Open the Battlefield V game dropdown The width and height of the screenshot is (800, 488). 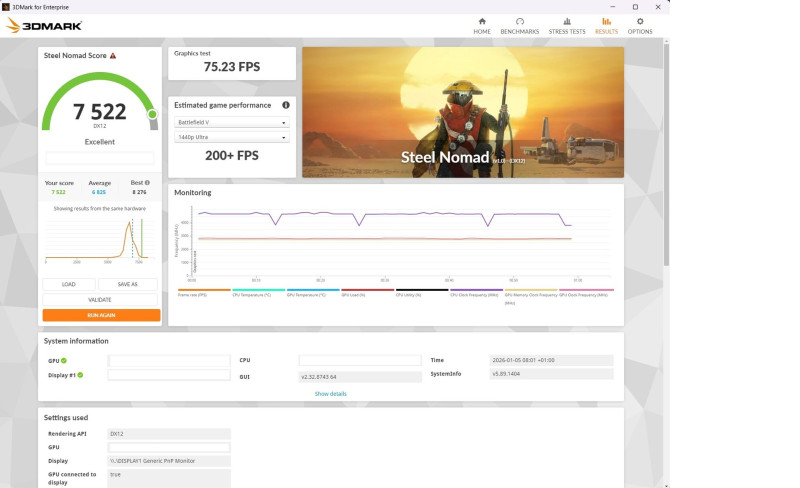[x=232, y=123]
